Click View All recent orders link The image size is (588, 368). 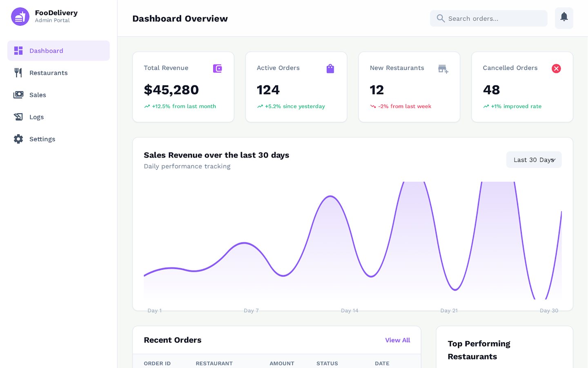(x=397, y=340)
